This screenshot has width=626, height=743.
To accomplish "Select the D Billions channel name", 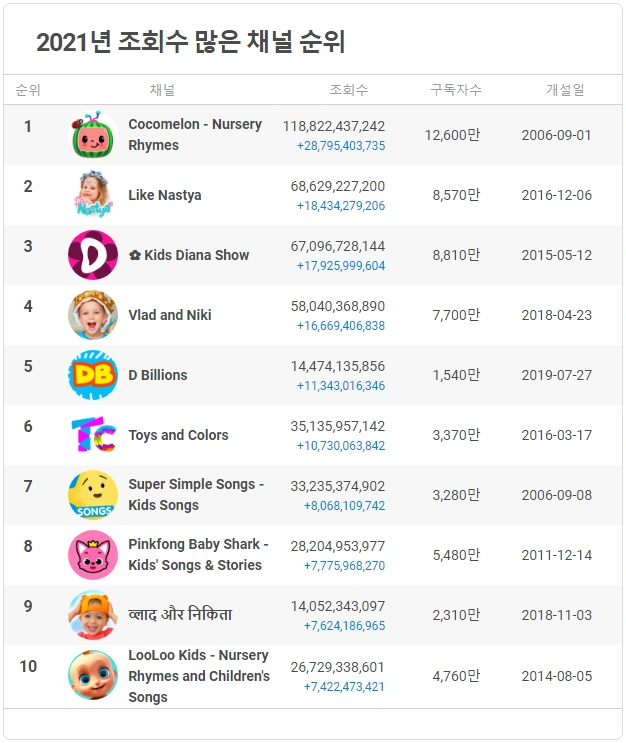I will pyautogui.click(x=158, y=375).
